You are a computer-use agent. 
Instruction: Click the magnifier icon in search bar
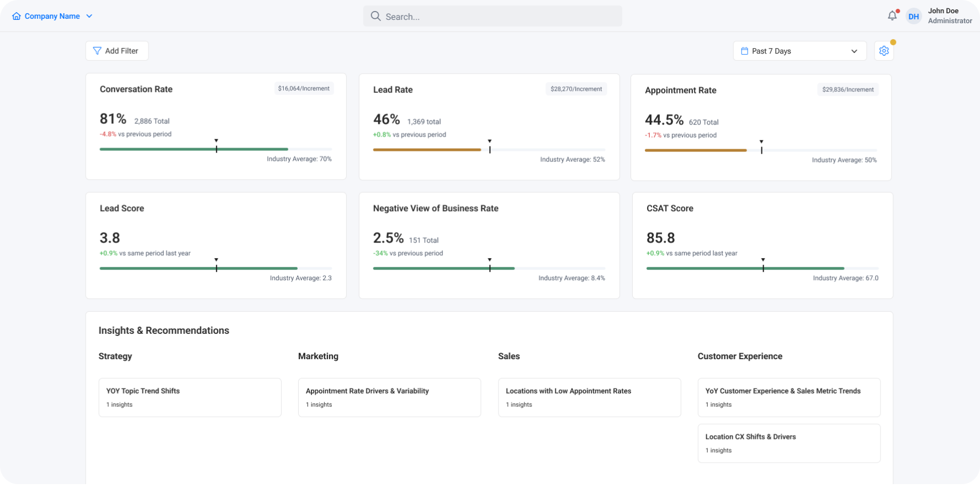[375, 17]
